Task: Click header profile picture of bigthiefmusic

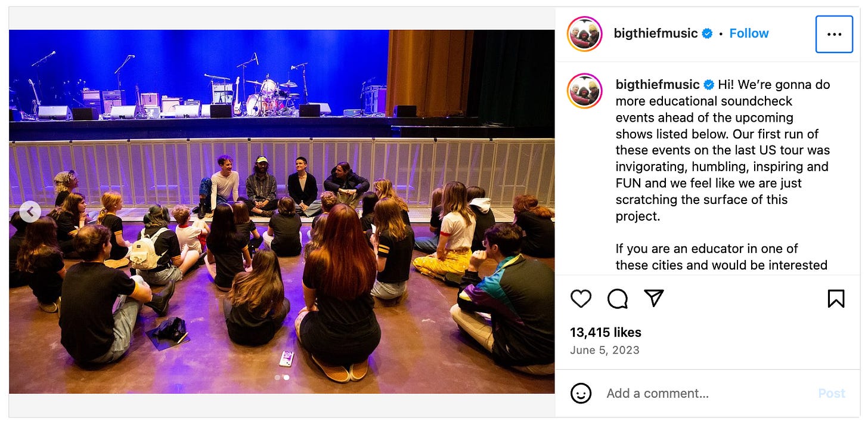Action: coord(584,34)
